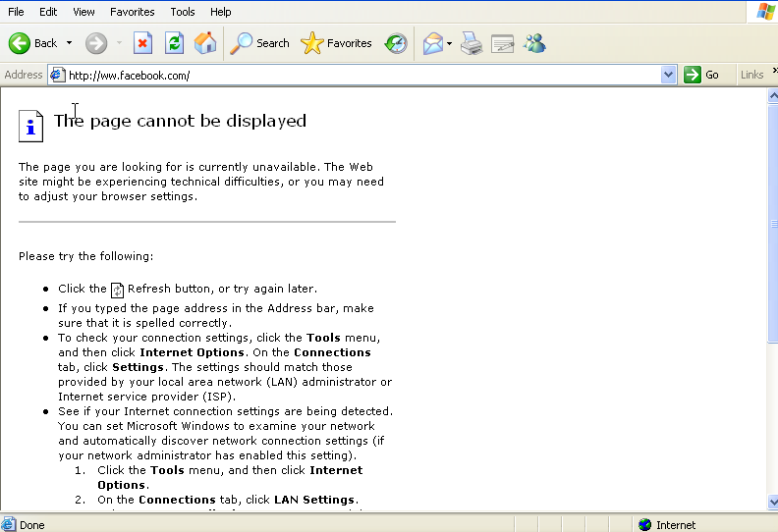Open the Back history dropdown arrow

point(69,43)
